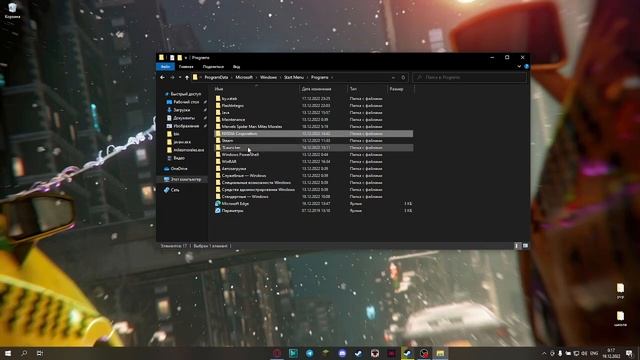Select the Автозагрузка folder
This screenshot has height=360, width=640.
(x=234, y=169)
